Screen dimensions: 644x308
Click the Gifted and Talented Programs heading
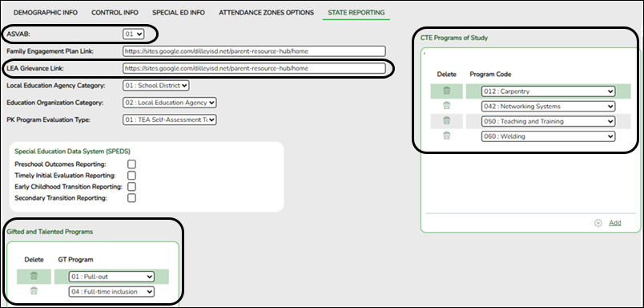[x=50, y=232]
